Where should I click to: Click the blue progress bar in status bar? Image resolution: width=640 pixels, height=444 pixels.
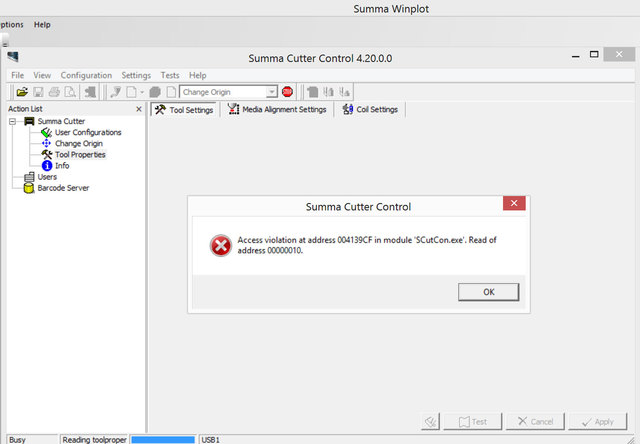tap(163, 440)
